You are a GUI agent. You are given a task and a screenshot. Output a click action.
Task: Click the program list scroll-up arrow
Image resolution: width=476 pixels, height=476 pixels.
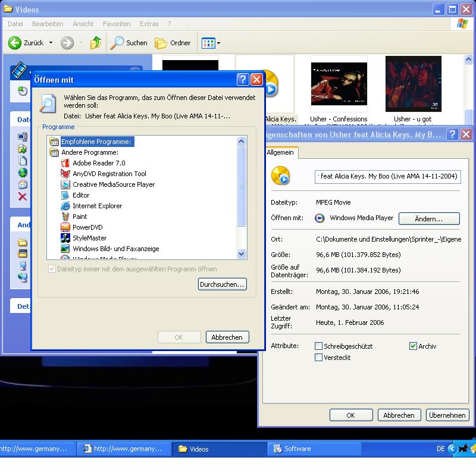pos(242,141)
